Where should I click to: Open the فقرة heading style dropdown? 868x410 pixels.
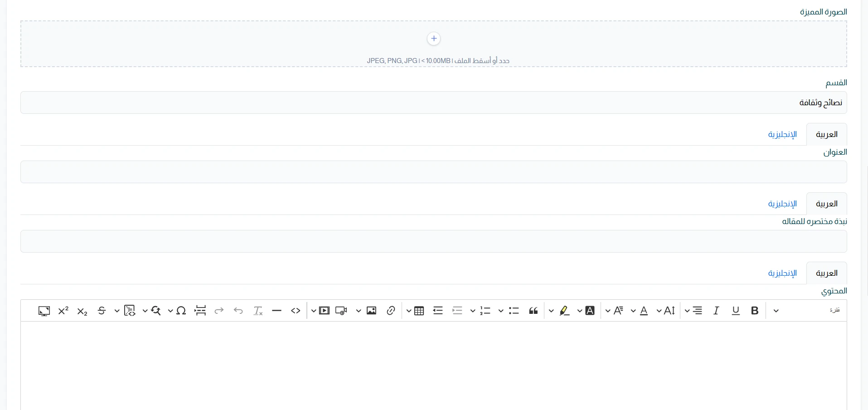click(x=805, y=311)
